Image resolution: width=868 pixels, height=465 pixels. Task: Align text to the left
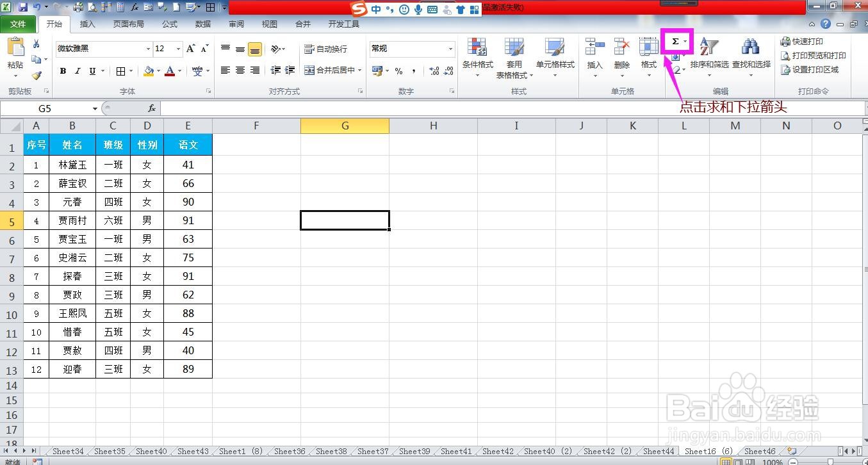(x=225, y=70)
